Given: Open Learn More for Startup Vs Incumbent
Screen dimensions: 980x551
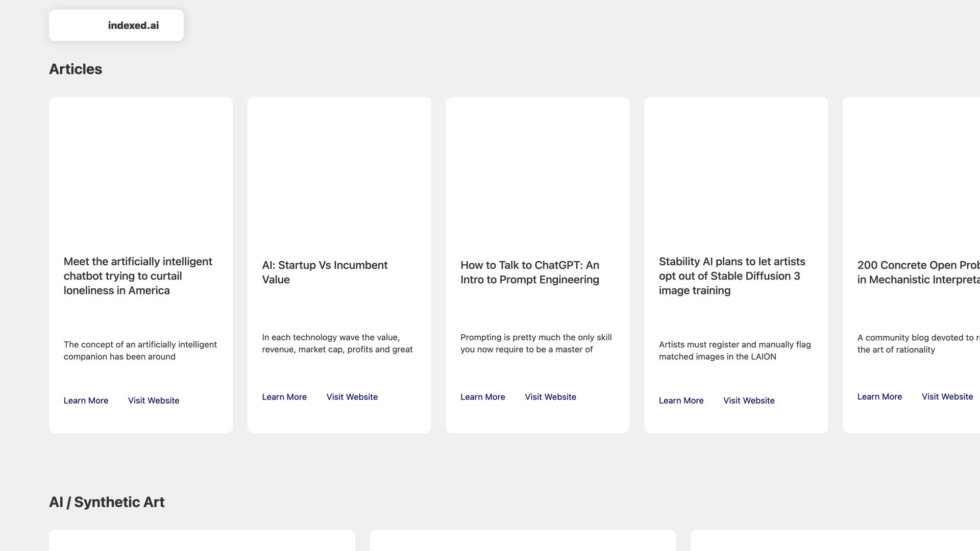Looking at the screenshot, I should coord(284,397).
